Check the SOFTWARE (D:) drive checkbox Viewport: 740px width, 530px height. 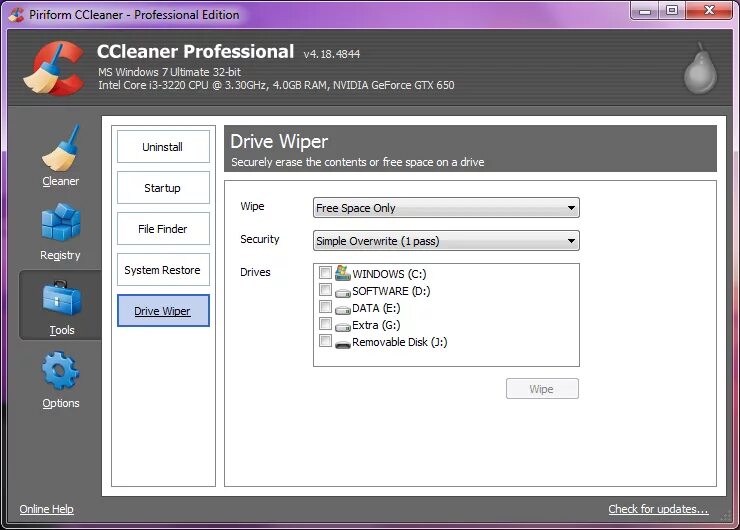325,289
